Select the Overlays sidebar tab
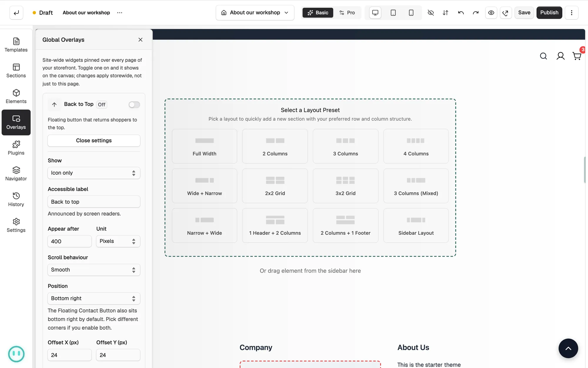 pyautogui.click(x=16, y=122)
